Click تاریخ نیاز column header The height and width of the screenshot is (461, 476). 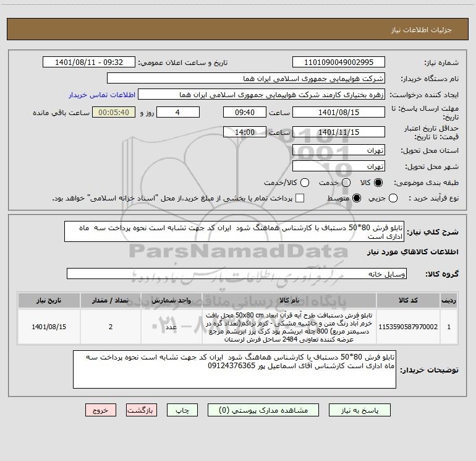click(x=49, y=300)
